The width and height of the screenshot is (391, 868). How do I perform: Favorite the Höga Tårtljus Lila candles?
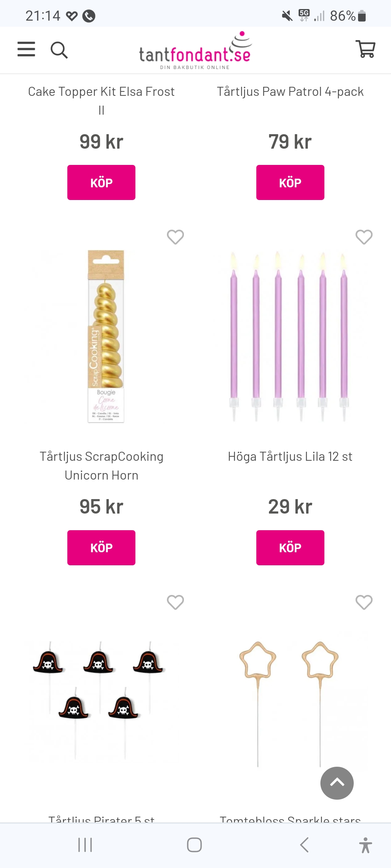(x=364, y=237)
